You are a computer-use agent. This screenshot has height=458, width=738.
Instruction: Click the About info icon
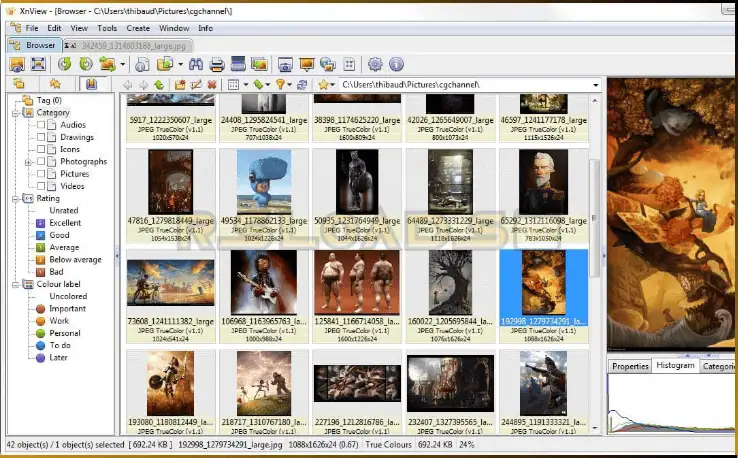point(396,64)
